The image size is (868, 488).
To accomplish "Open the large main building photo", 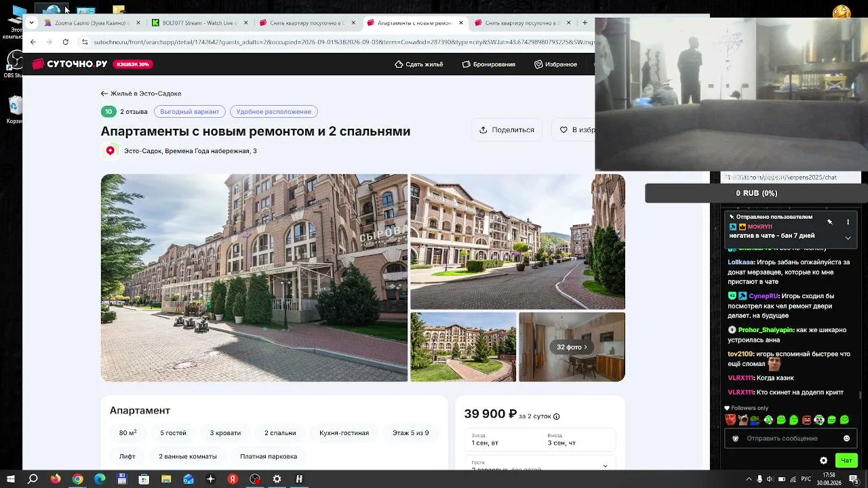I will point(254,278).
